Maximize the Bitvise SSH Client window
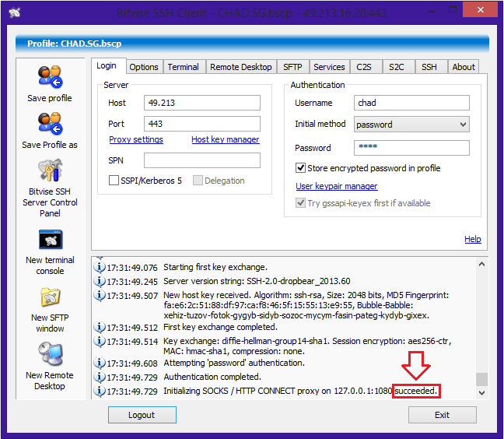This screenshot has height=439, width=504. click(x=453, y=9)
